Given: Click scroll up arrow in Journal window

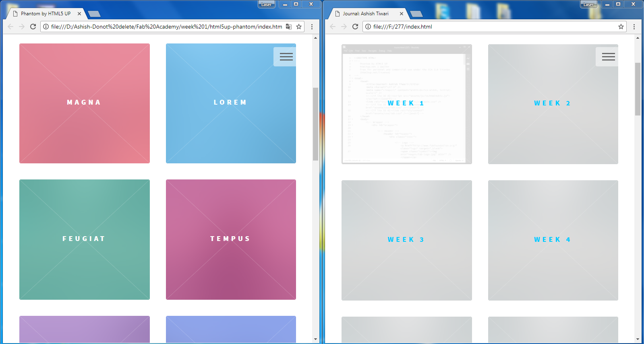Looking at the screenshot, I should coord(638,38).
